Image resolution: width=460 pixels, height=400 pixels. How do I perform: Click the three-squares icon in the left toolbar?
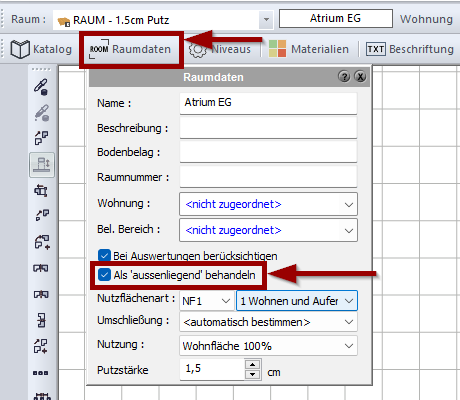(41, 373)
